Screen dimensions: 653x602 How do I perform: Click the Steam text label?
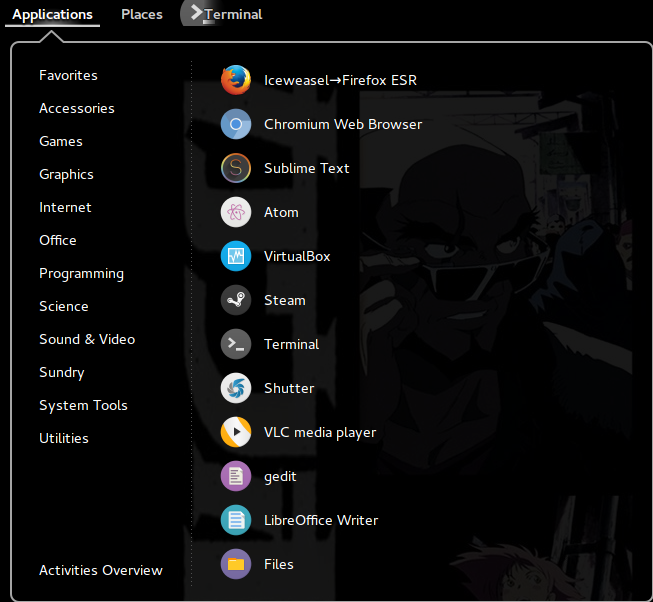tap(285, 300)
